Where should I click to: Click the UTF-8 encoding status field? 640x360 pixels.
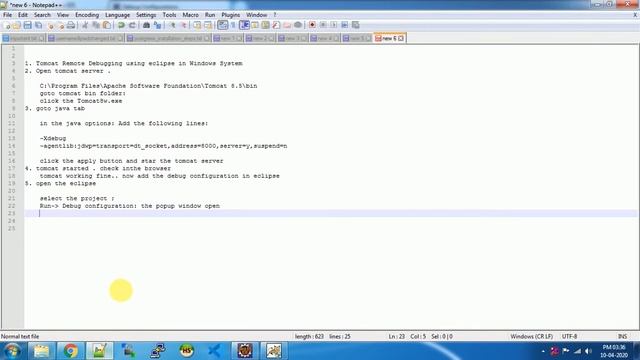pyautogui.click(x=569, y=337)
